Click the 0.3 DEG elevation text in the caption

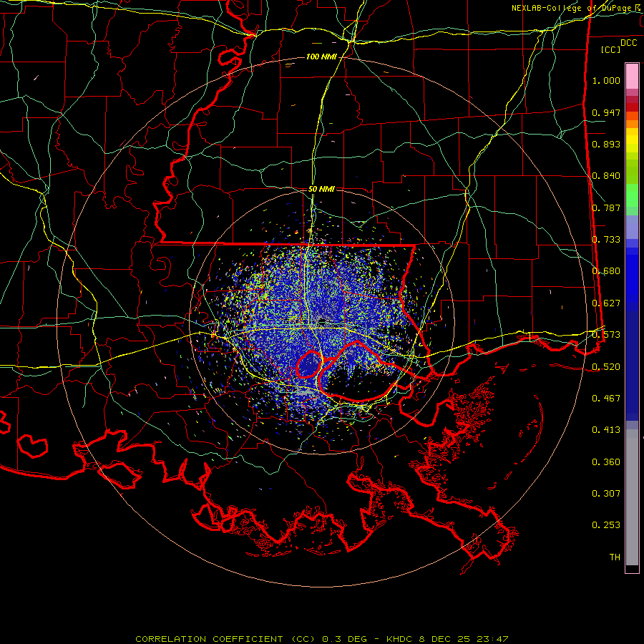[344, 639]
